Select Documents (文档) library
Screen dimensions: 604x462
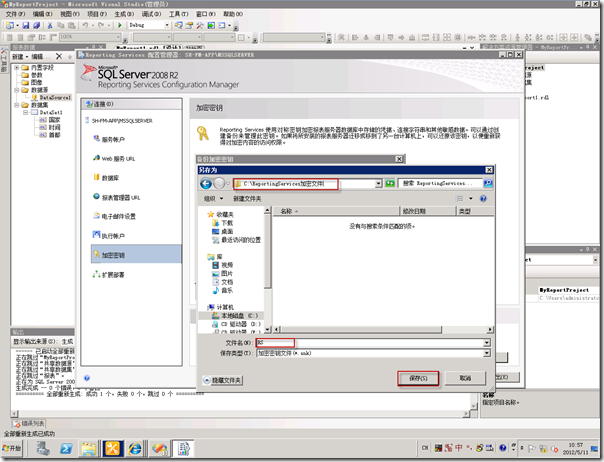[x=223, y=282]
